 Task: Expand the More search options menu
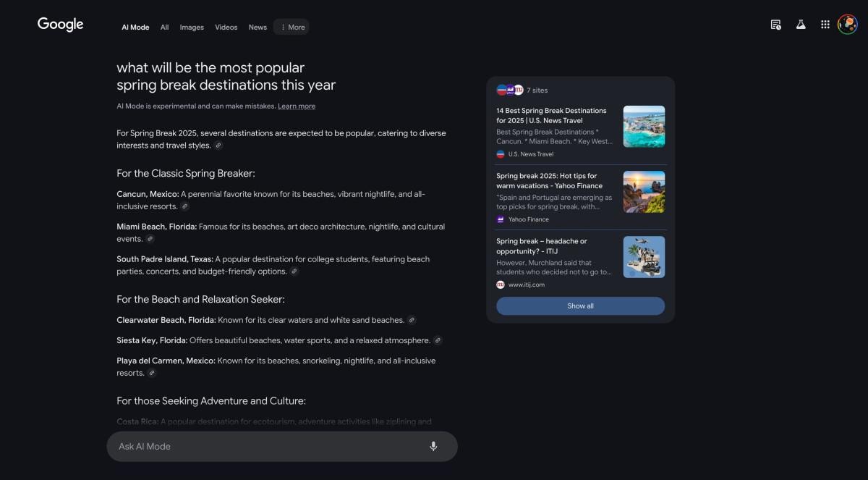(x=292, y=28)
